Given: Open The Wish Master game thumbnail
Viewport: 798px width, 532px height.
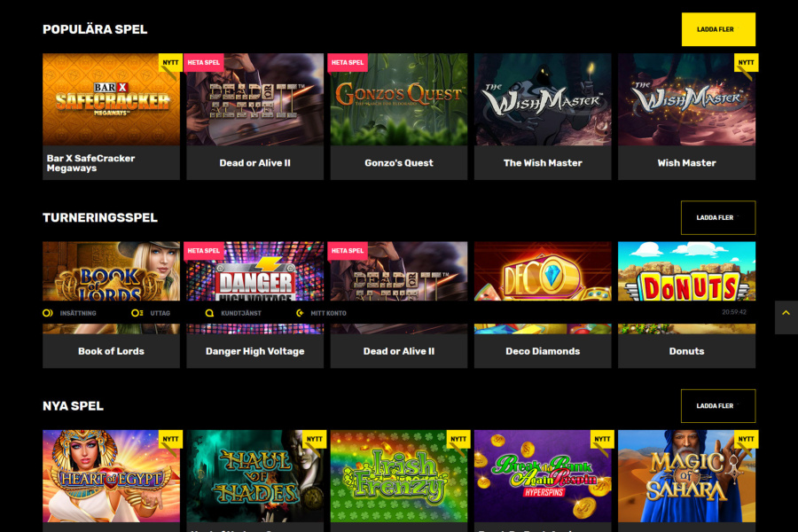Looking at the screenshot, I should click(x=543, y=99).
